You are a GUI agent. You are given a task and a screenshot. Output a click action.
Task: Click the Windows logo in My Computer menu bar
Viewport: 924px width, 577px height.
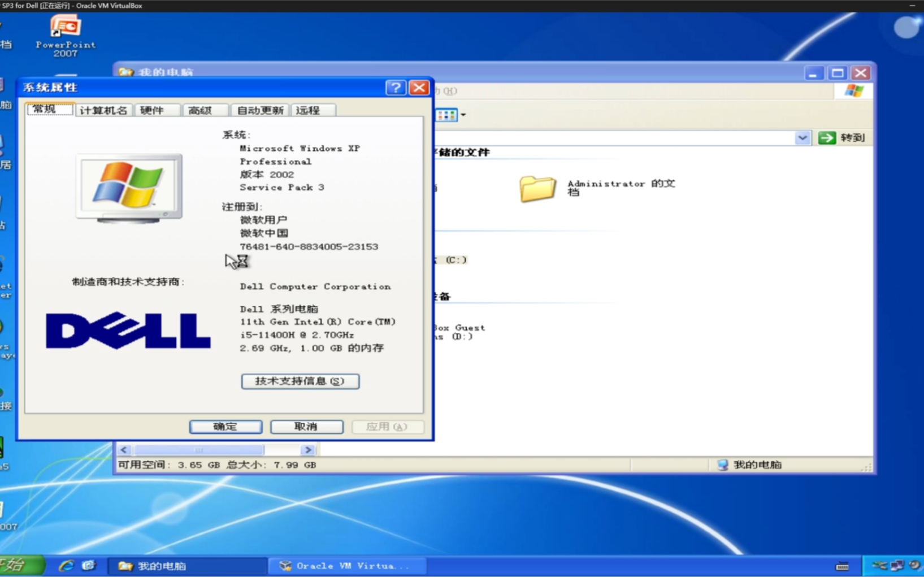[854, 90]
